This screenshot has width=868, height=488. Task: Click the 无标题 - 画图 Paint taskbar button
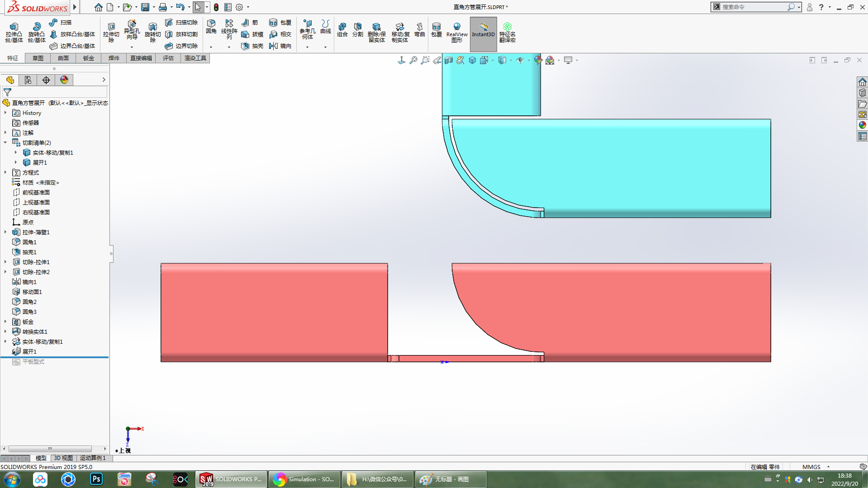(x=451, y=479)
